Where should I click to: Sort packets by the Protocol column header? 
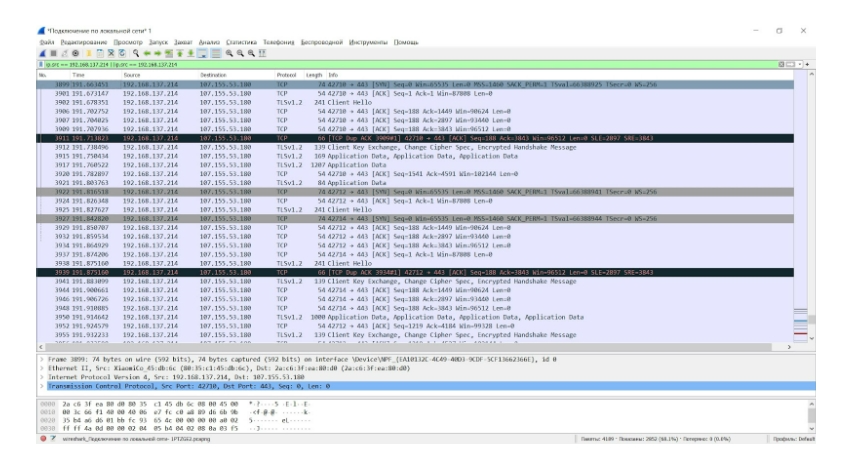click(286, 75)
